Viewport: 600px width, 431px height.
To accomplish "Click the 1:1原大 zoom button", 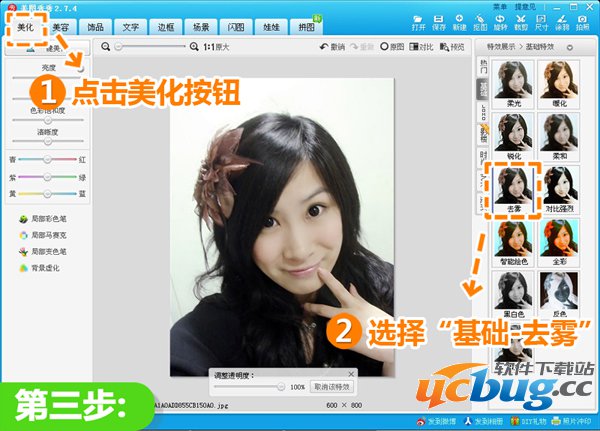I will [216, 47].
